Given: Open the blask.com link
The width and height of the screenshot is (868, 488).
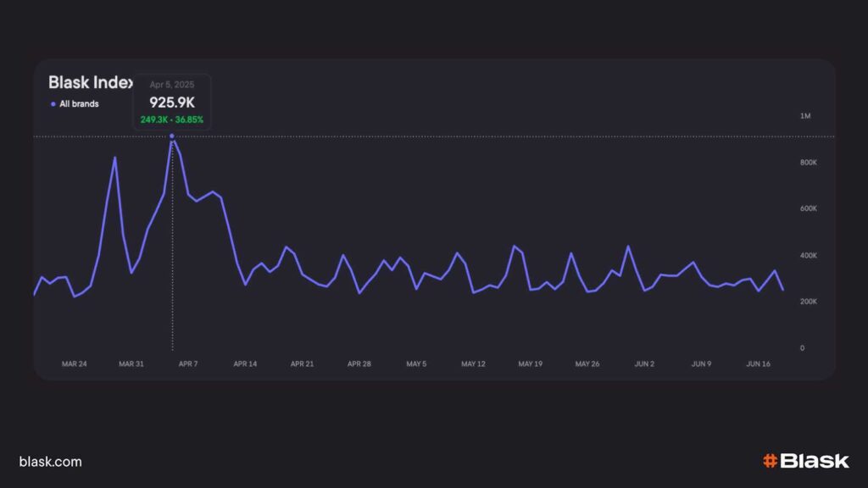Looking at the screenshot, I should coord(50,462).
